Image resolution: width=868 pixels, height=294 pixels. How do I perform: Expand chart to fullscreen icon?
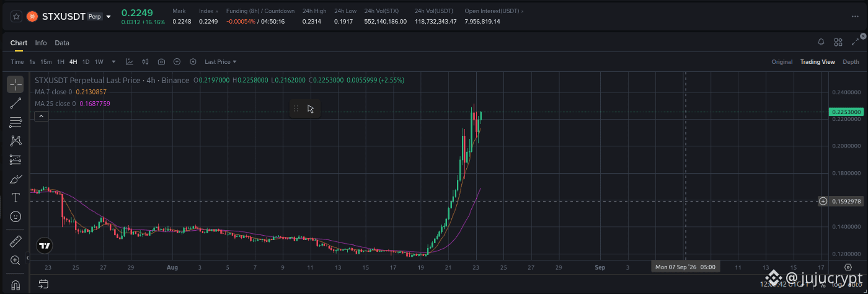856,42
